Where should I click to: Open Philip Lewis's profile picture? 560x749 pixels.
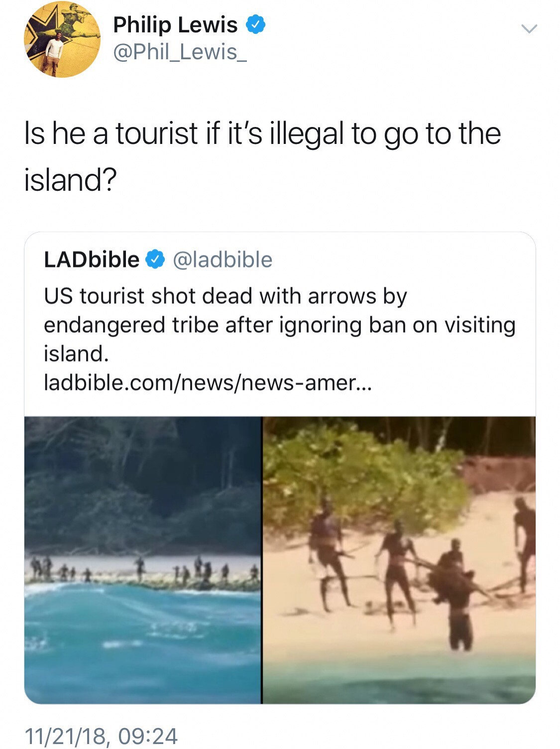coord(62,39)
